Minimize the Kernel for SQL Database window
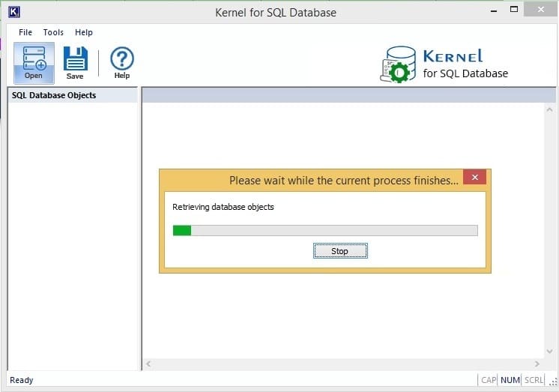The width and height of the screenshot is (559, 392). pos(494,10)
